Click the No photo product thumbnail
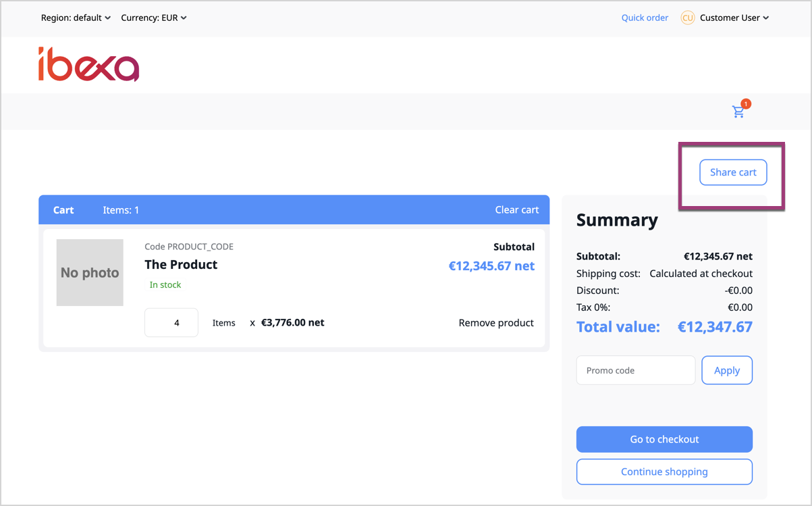Viewport: 812px width, 506px height. point(90,272)
